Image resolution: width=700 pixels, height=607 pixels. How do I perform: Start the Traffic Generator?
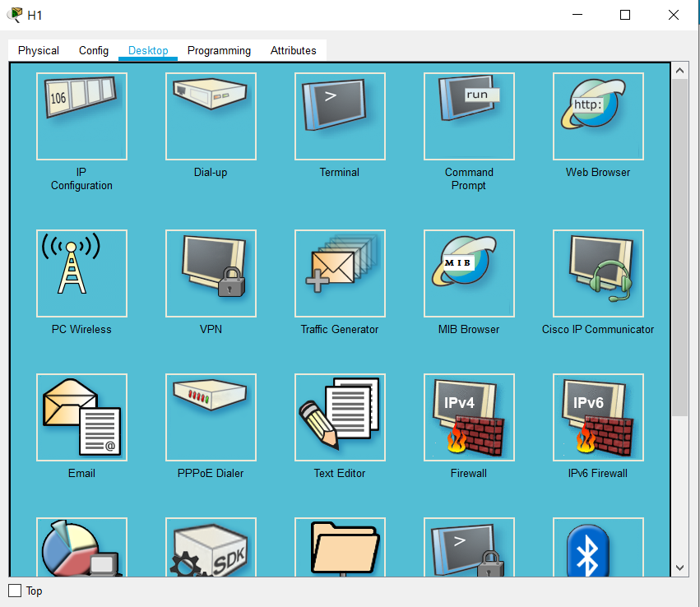(x=340, y=273)
